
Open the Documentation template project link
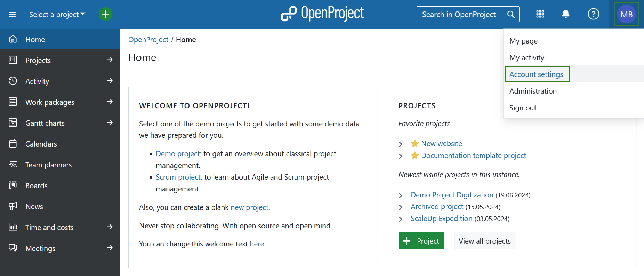[x=474, y=155]
